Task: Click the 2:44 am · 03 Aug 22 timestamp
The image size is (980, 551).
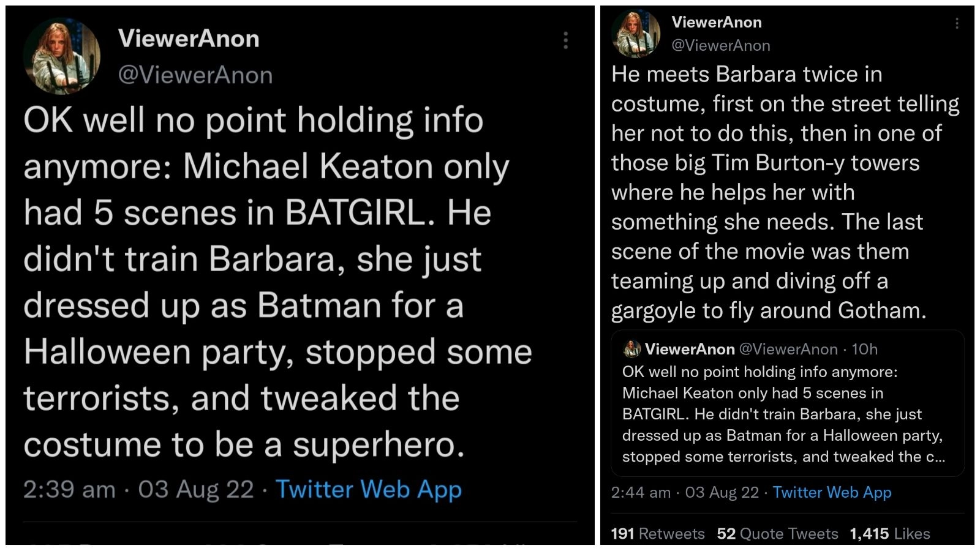Action: pos(684,492)
